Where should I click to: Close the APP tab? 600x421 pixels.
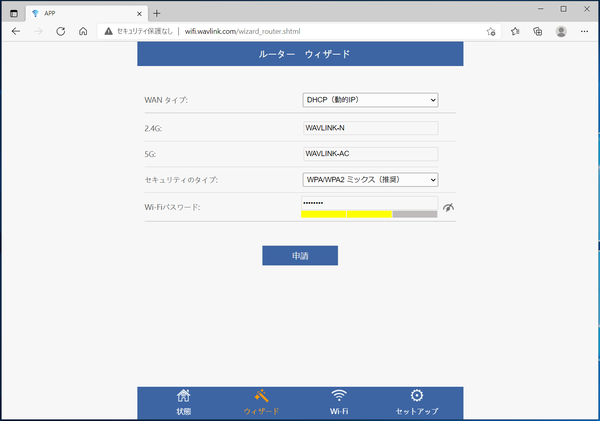tap(139, 13)
